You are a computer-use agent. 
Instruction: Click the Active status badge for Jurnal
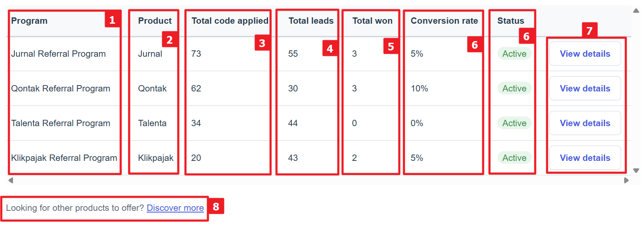[514, 54]
